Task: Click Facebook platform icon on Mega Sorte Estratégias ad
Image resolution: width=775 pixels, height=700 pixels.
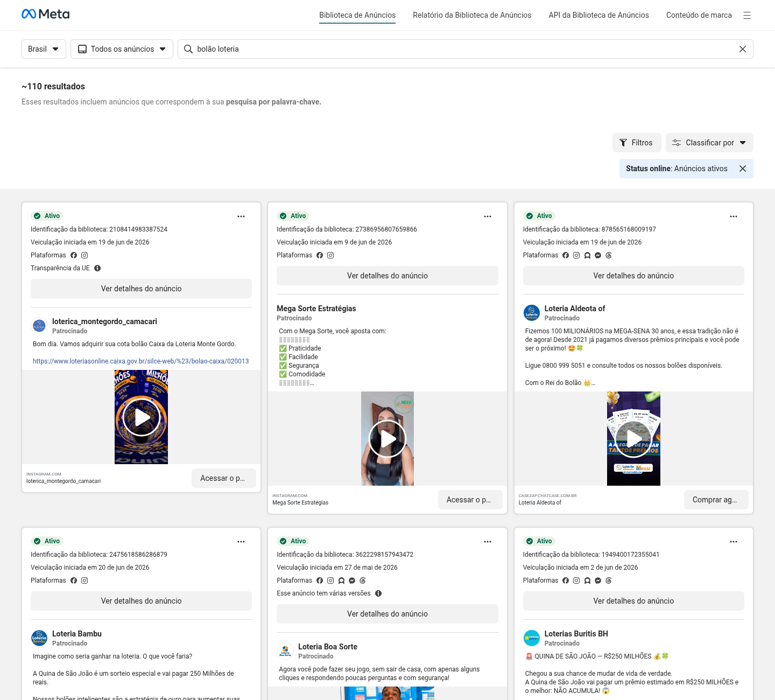Action: [320, 255]
